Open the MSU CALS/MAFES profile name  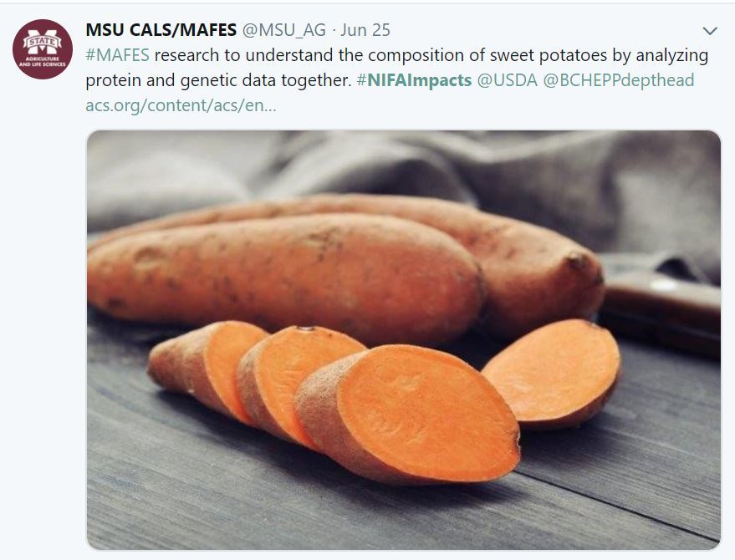point(161,30)
